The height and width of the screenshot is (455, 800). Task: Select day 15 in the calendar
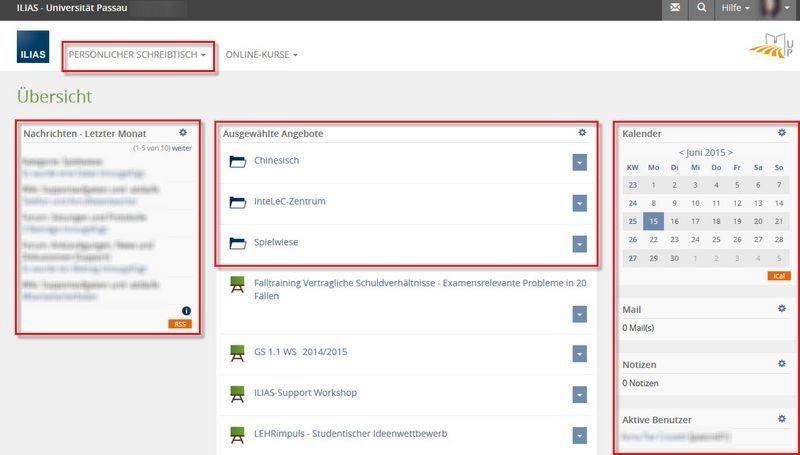click(x=654, y=221)
